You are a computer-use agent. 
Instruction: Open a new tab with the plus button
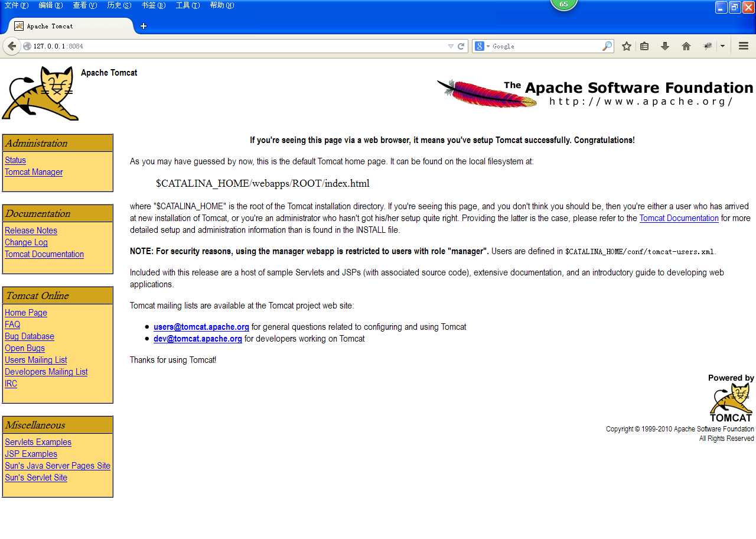coord(143,25)
